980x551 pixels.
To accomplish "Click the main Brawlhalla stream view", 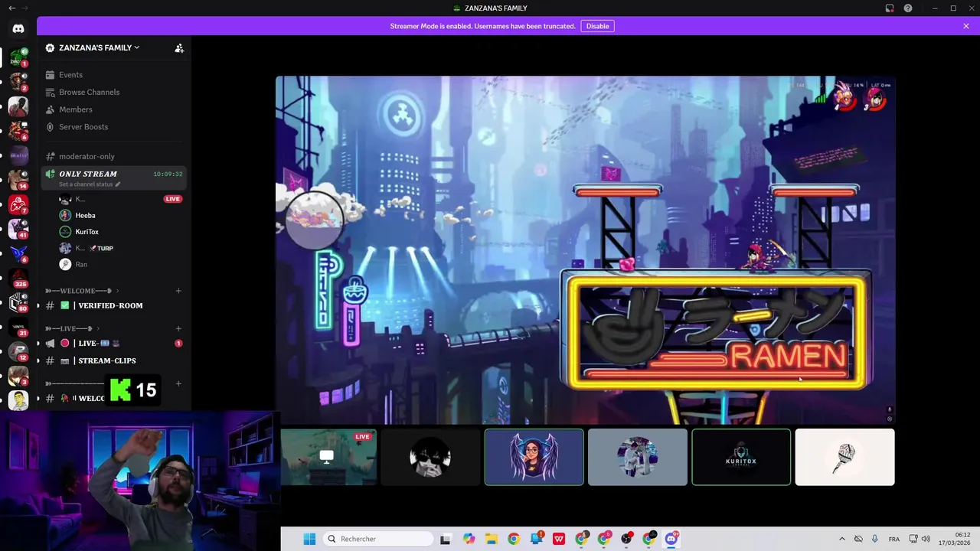I will [585, 249].
